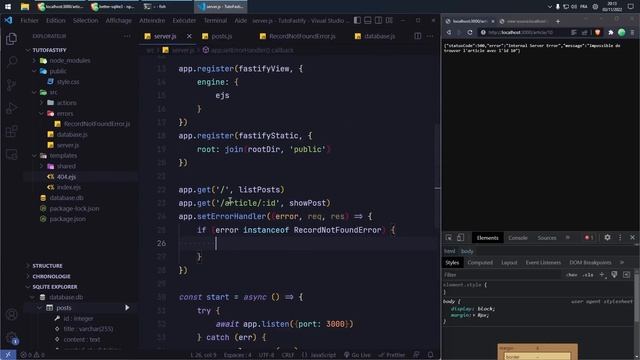The image size is (640, 360).
Task: Switch to the DevTools Sources tab
Action: [x=547, y=238]
